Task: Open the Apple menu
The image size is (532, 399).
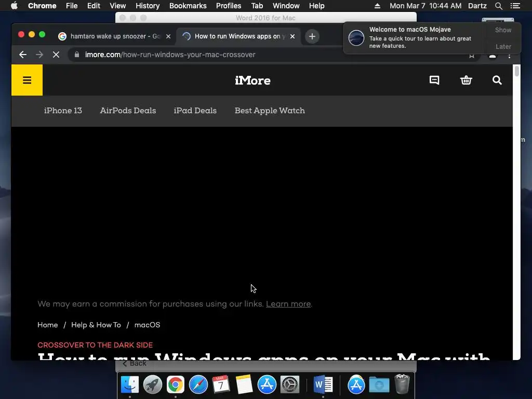Action: pyautogui.click(x=14, y=6)
